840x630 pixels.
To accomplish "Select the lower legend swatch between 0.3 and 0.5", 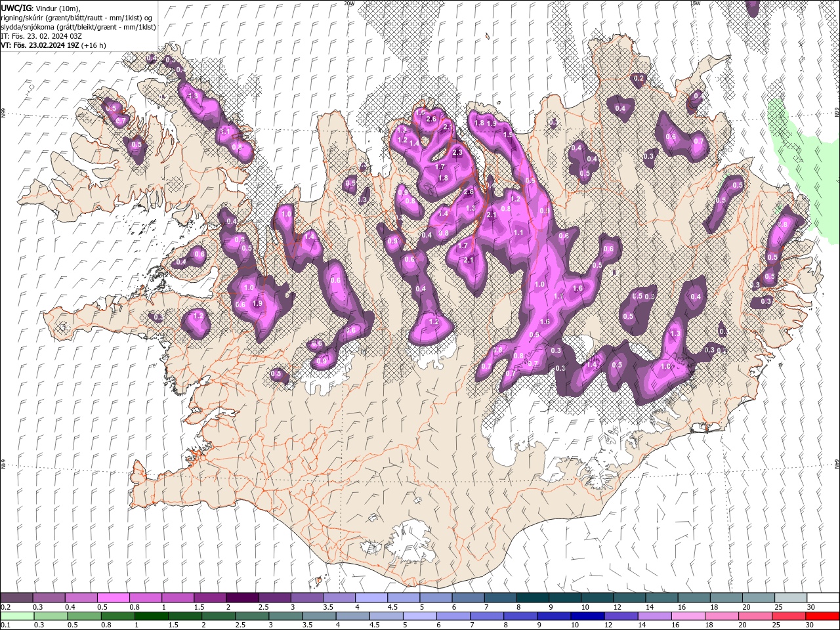I will point(51,616).
